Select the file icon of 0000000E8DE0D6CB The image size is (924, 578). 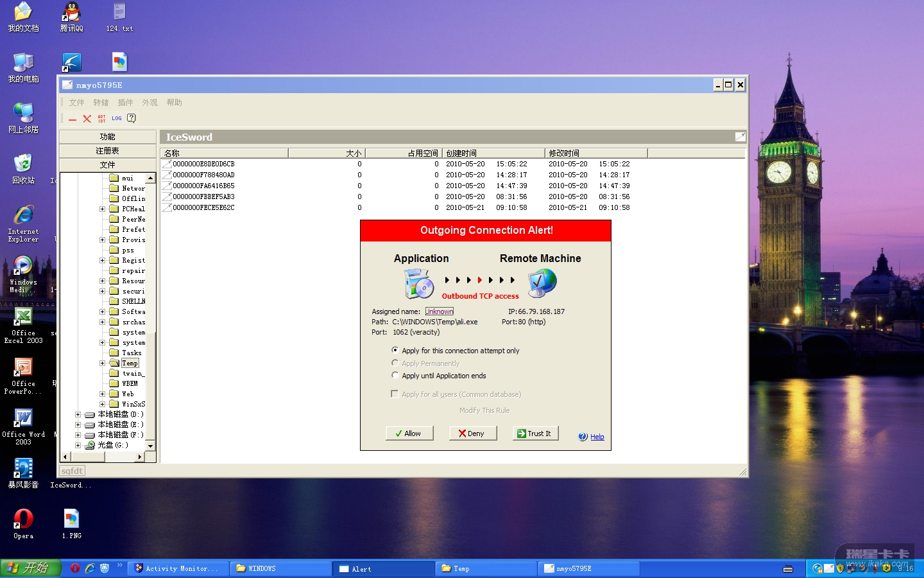[x=167, y=164]
